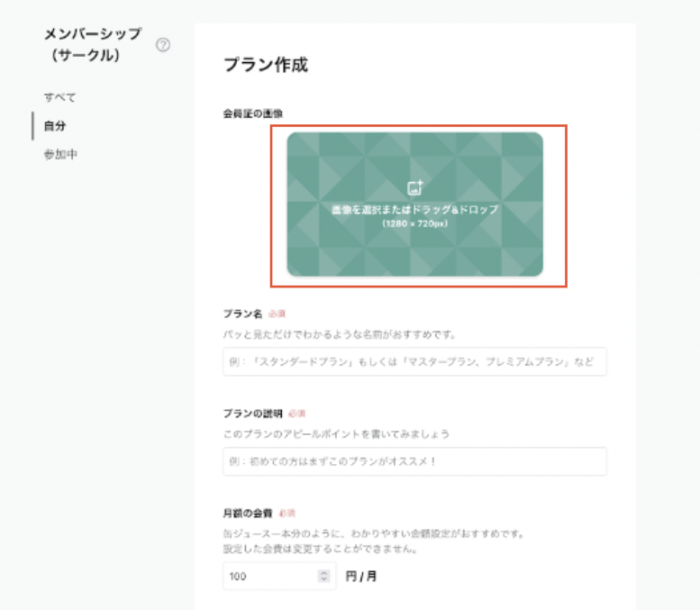Viewport: 700px width, 610px height.
Task: Click the プランの説明 field label
Action: (x=252, y=414)
